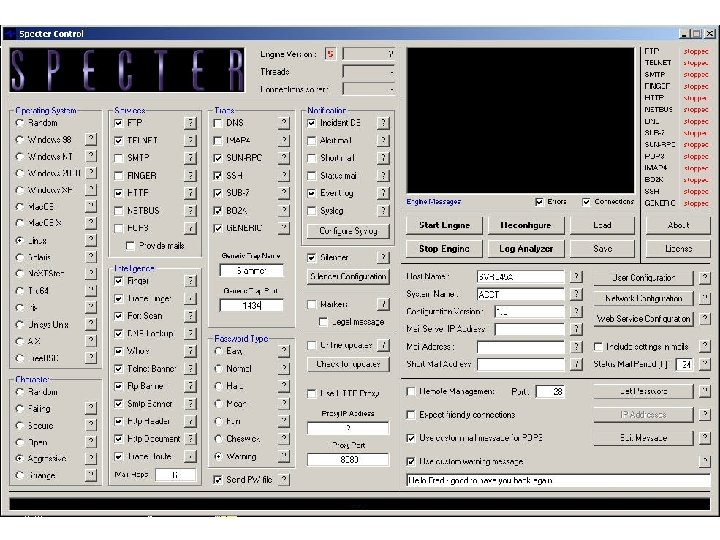Click help beside the Warning password type
This screenshot has width=720, height=540.
pos(284,456)
